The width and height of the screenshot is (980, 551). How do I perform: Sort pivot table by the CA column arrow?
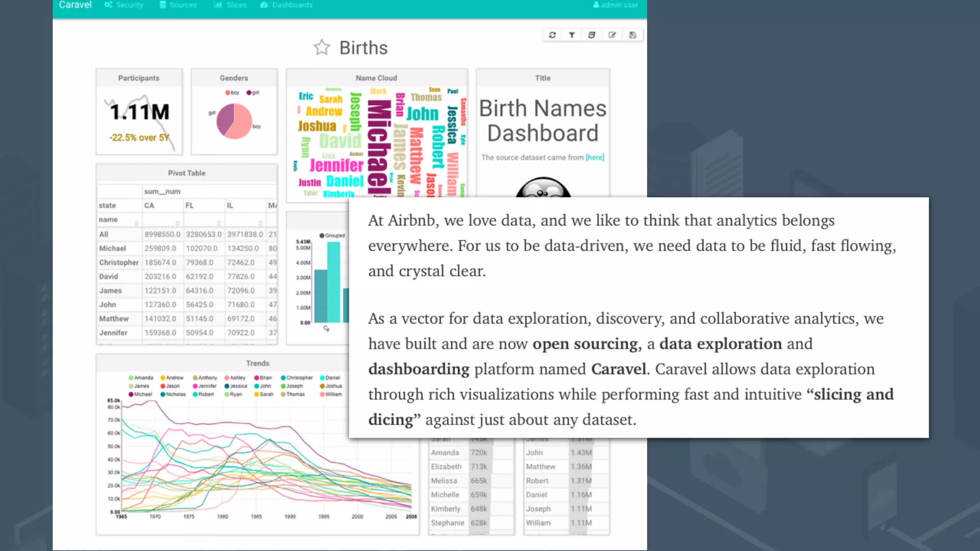(177, 223)
